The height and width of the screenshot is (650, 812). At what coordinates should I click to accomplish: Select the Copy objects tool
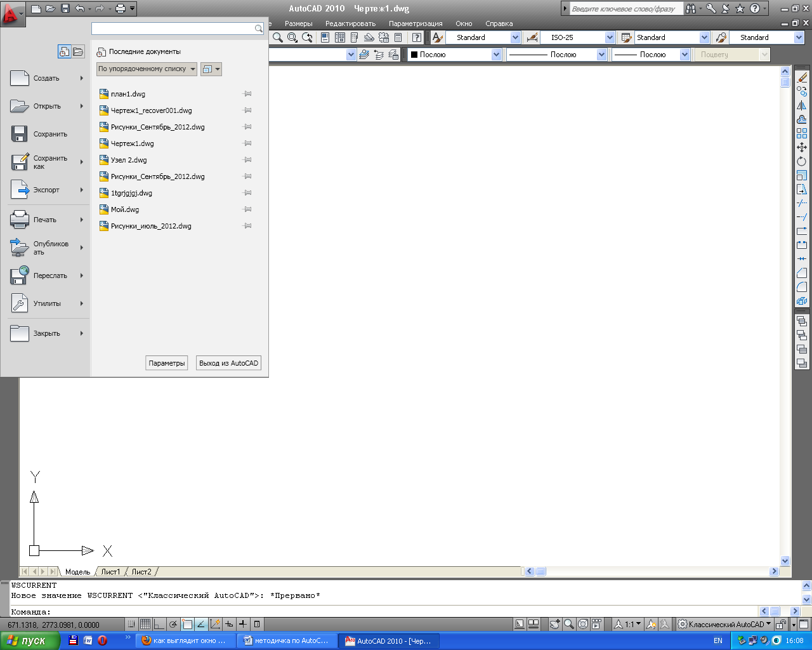(x=802, y=91)
